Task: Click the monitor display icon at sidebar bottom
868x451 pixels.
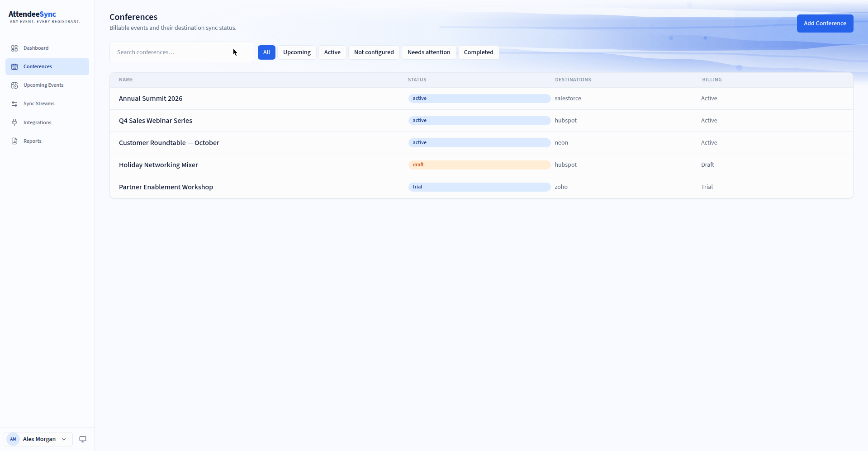Action: click(83, 439)
